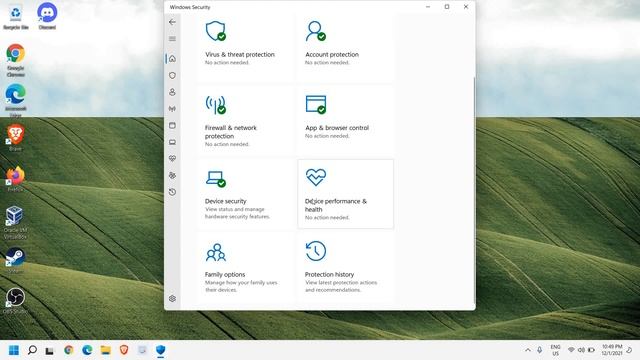Open App & browser control title

tap(337, 128)
